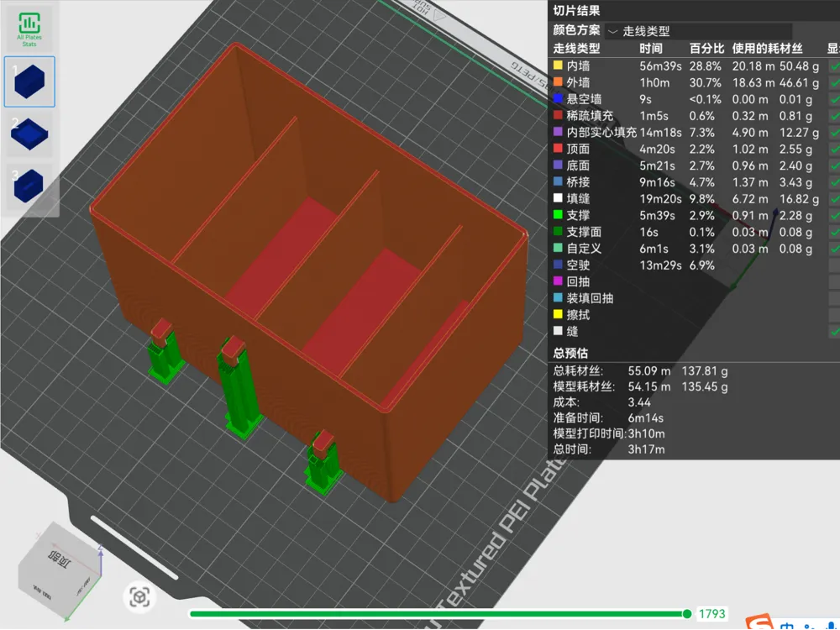Click the Sogou input method icon
This screenshot has height=630, width=840.
point(759,622)
